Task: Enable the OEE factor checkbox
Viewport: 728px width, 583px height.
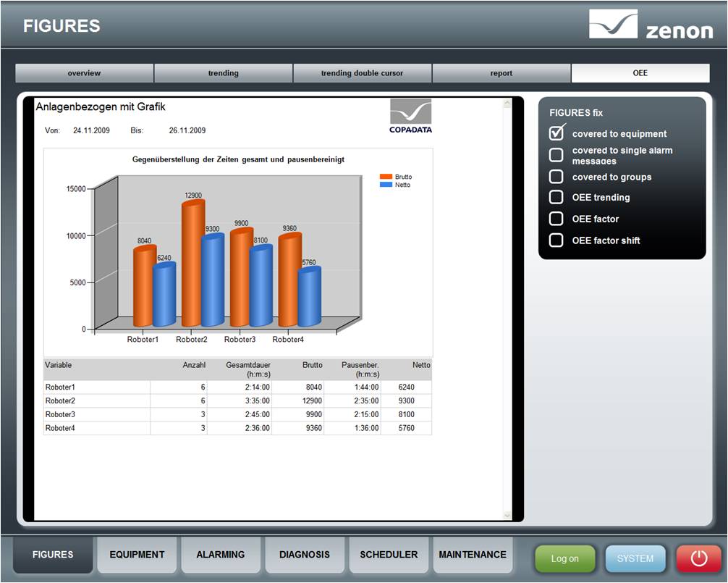Action: click(x=556, y=219)
